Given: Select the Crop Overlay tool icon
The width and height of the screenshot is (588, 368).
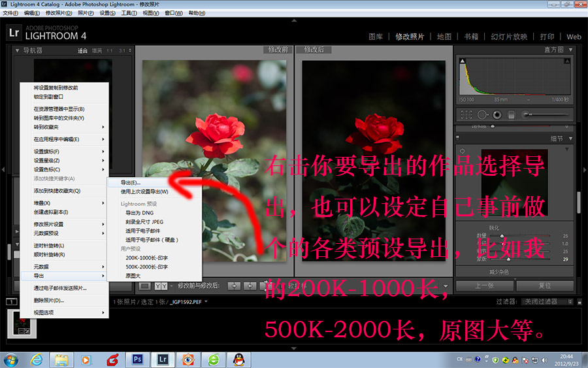Looking at the screenshot, I should point(466,114).
